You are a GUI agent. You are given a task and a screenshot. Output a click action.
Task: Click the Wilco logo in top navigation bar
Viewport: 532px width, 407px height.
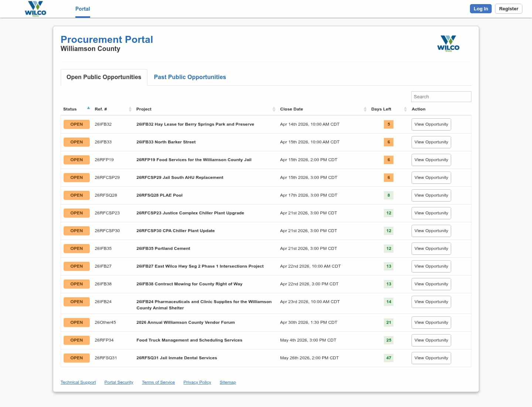pos(35,9)
